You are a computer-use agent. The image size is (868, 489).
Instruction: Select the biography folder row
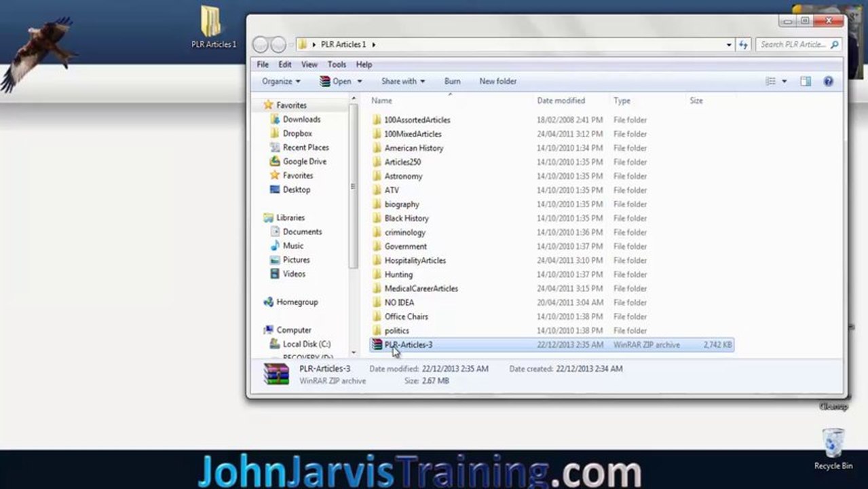(551, 204)
